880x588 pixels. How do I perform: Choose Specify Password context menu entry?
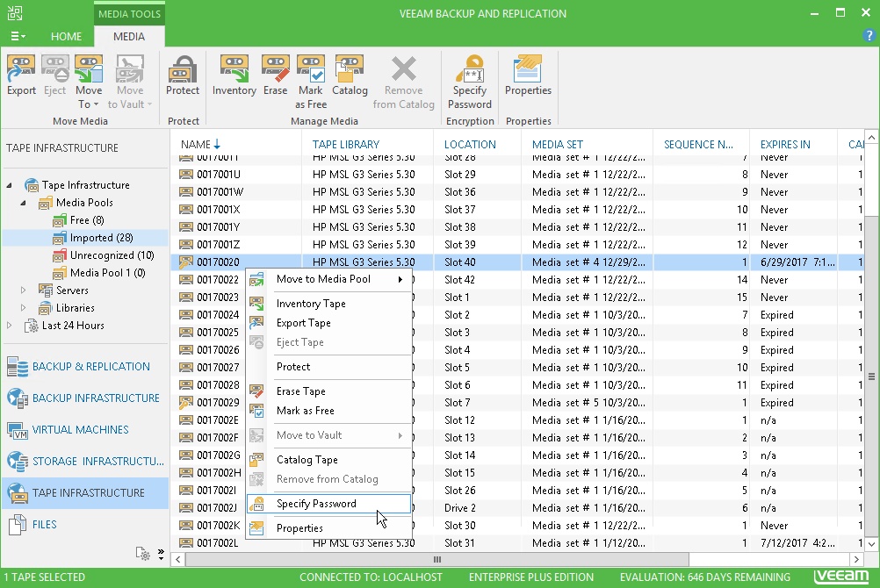click(329, 503)
